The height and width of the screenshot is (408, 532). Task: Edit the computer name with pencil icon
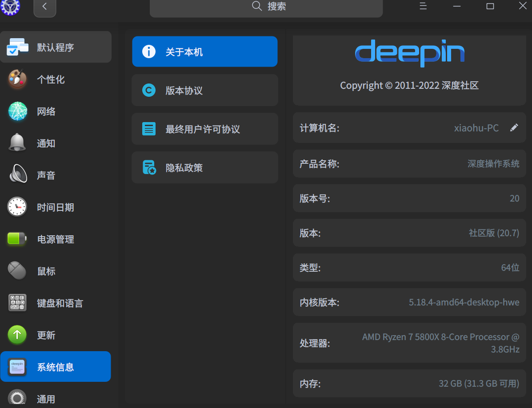(x=514, y=127)
